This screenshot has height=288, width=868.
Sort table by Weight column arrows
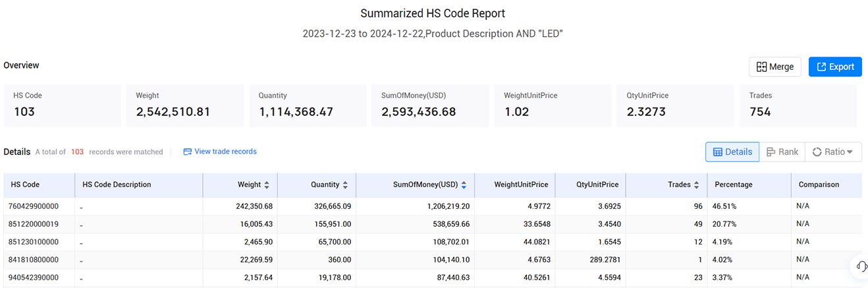click(x=267, y=185)
